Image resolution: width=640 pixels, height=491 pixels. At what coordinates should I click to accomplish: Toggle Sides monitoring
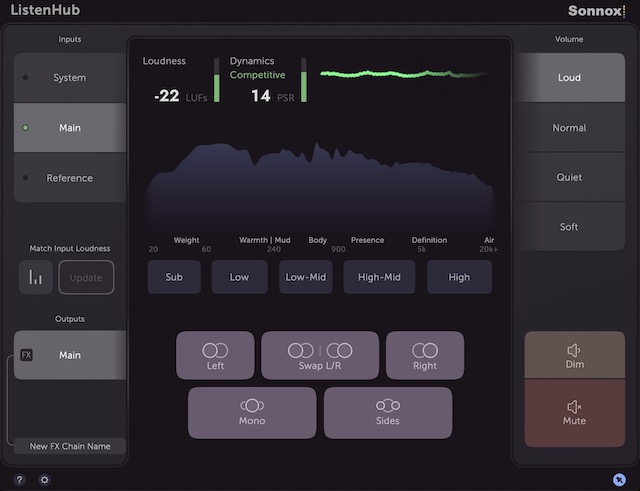pyautogui.click(x=388, y=412)
